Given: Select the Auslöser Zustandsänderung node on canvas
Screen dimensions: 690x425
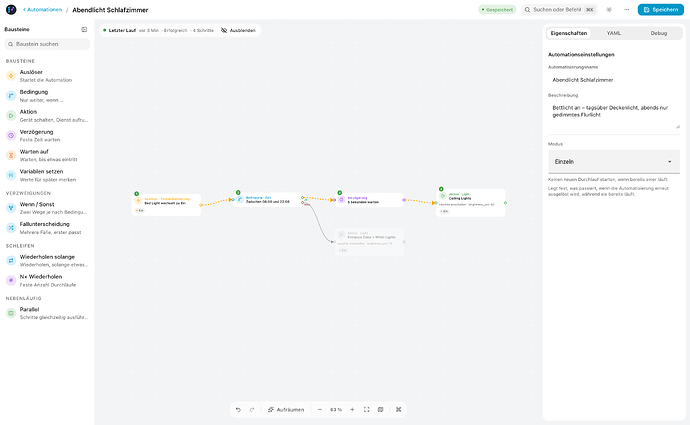Looking at the screenshot, I should point(166,205).
